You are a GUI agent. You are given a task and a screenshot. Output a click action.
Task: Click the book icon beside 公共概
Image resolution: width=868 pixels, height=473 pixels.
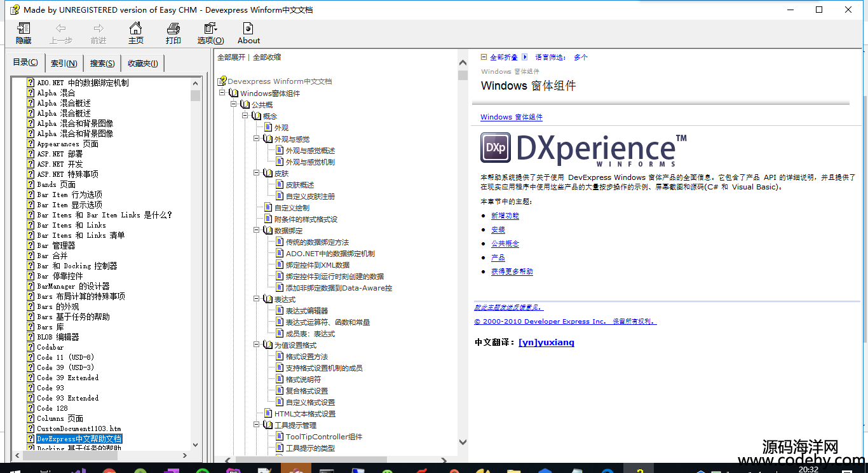pyautogui.click(x=245, y=105)
